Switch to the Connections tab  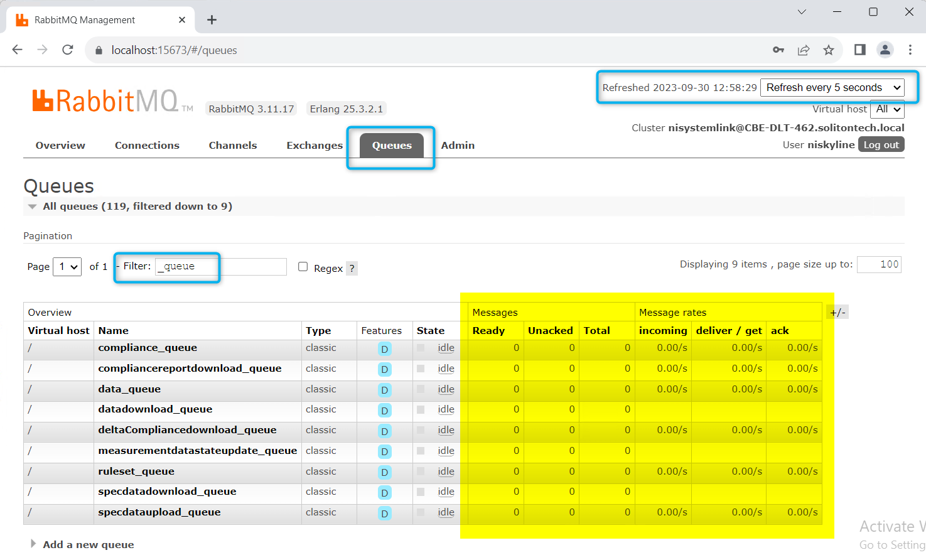pos(147,145)
